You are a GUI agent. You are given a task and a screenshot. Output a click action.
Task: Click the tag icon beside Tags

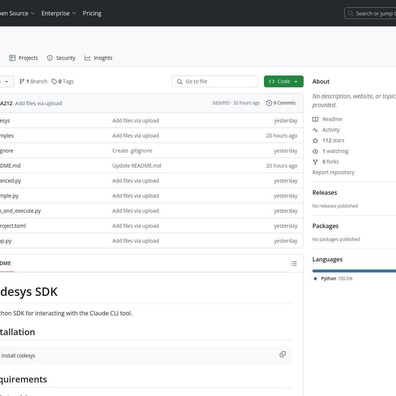pyautogui.click(x=54, y=81)
